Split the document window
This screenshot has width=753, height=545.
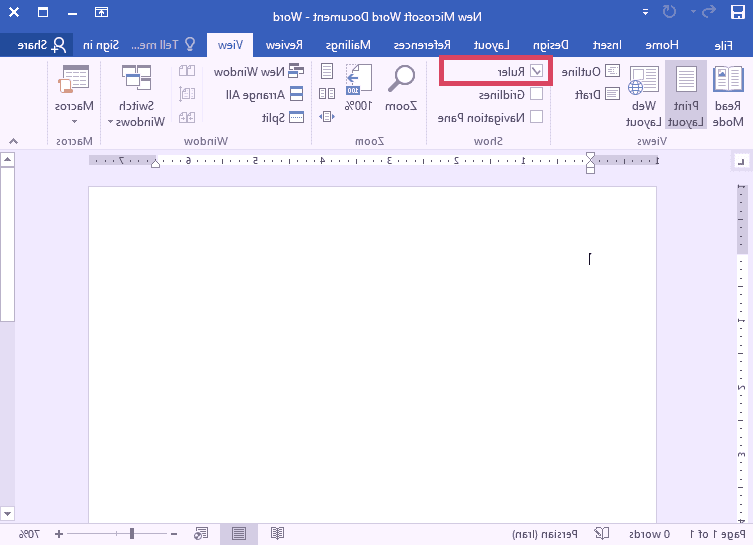[295, 117]
